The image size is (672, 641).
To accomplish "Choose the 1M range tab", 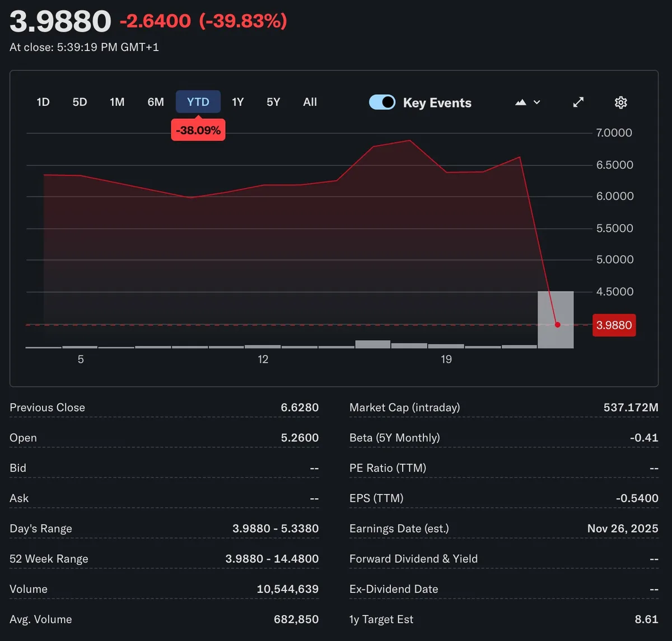I will coord(117,102).
